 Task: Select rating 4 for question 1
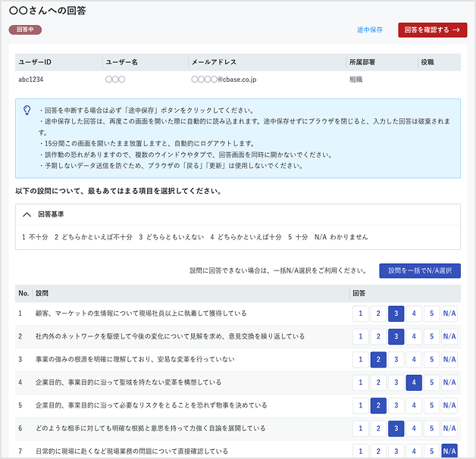coord(414,314)
